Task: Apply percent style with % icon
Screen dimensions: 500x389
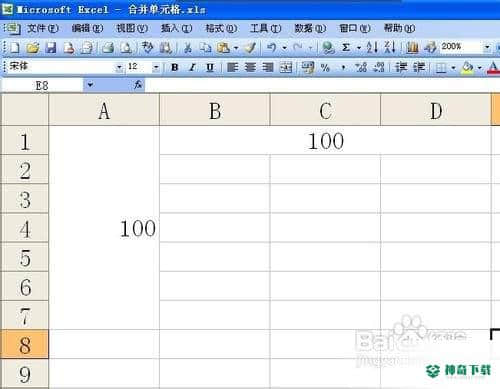Action: (x=325, y=68)
